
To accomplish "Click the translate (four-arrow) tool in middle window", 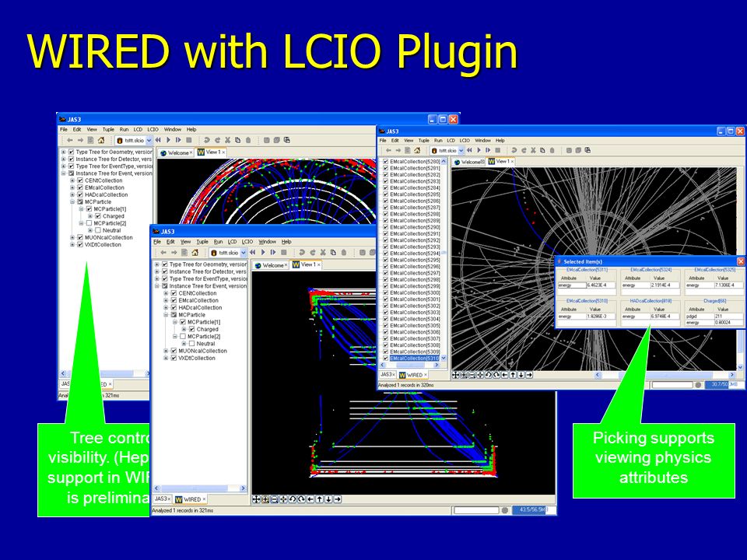I will [x=256, y=499].
